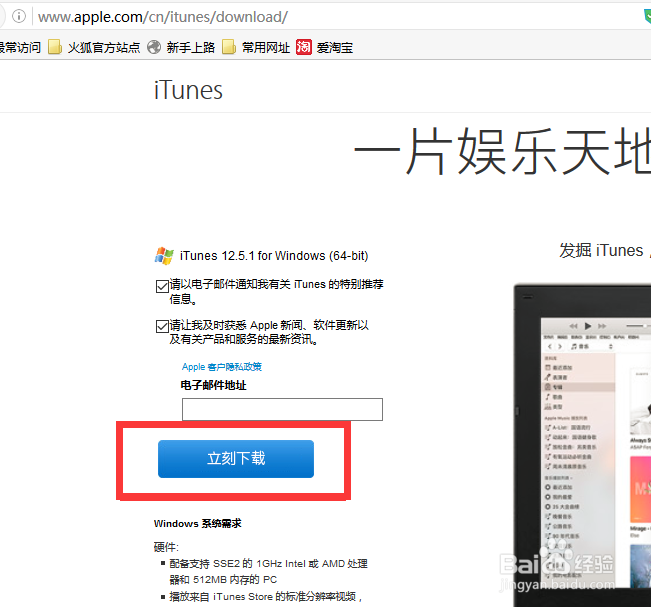The height and width of the screenshot is (607, 651).
Task: Uncheck Apple news and updates checkbox
Action: [x=162, y=326]
